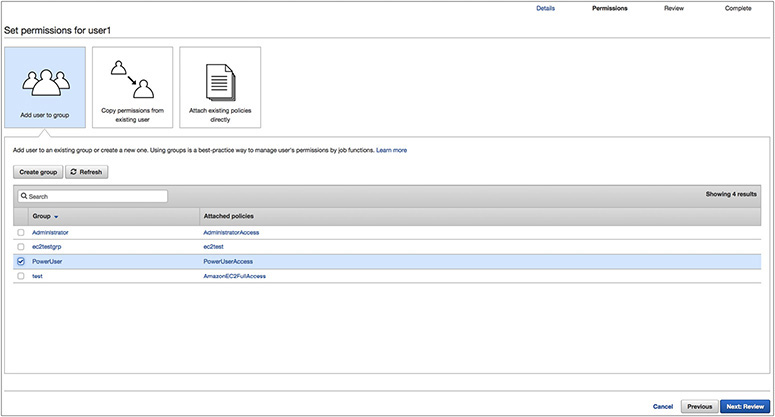Choose Copy permissions from existing user icon
This screenshot has width=775, height=417.
pyautogui.click(x=132, y=80)
